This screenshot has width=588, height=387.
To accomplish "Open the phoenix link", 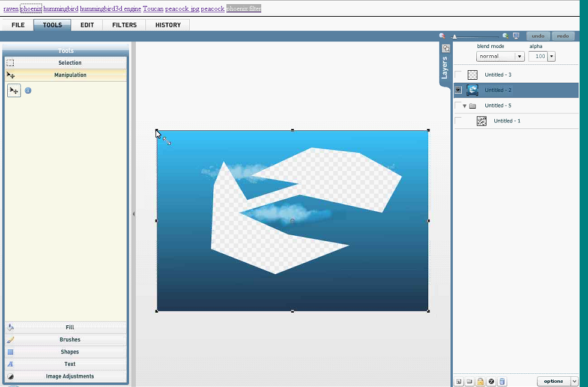I will point(31,8).
